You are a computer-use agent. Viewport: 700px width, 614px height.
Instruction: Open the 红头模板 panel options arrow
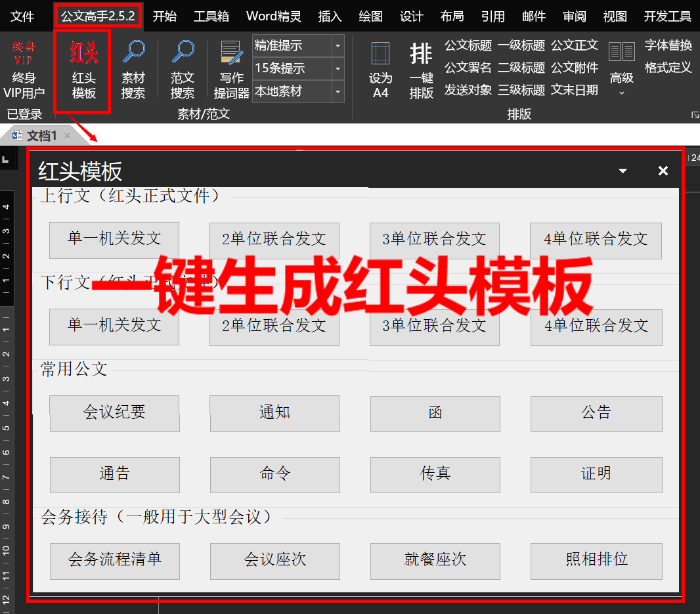coord(623,171)
